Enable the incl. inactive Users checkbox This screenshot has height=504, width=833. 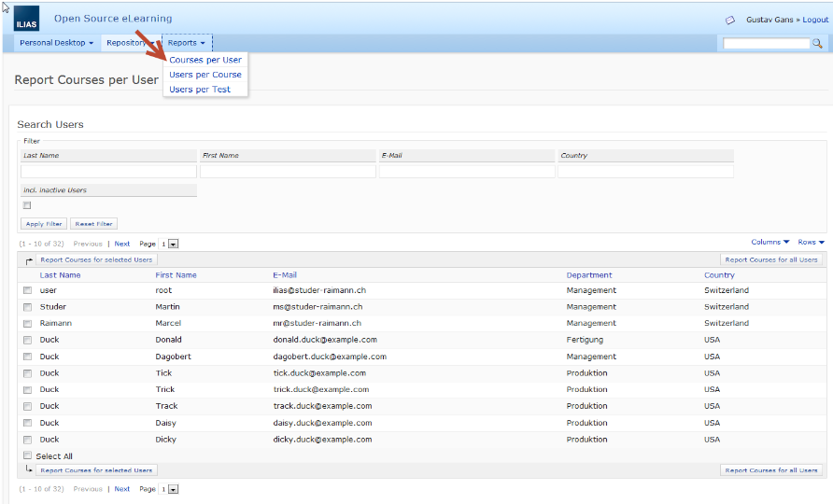click(27, 205)
